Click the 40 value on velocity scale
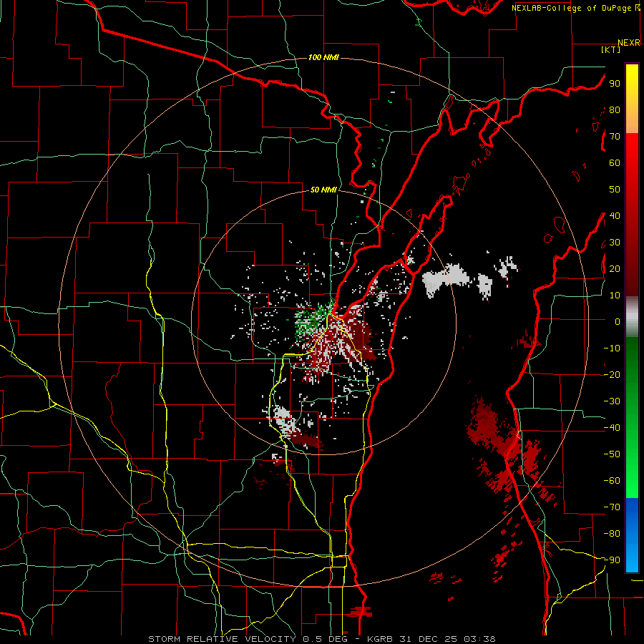The image size is (644, 644). click(x=615, y=216)
